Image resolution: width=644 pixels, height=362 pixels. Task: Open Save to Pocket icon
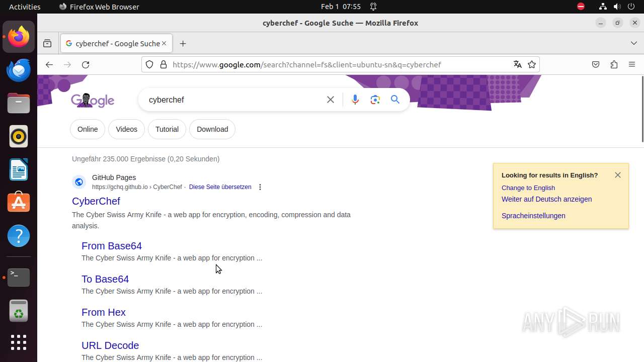tap(596, 65)
